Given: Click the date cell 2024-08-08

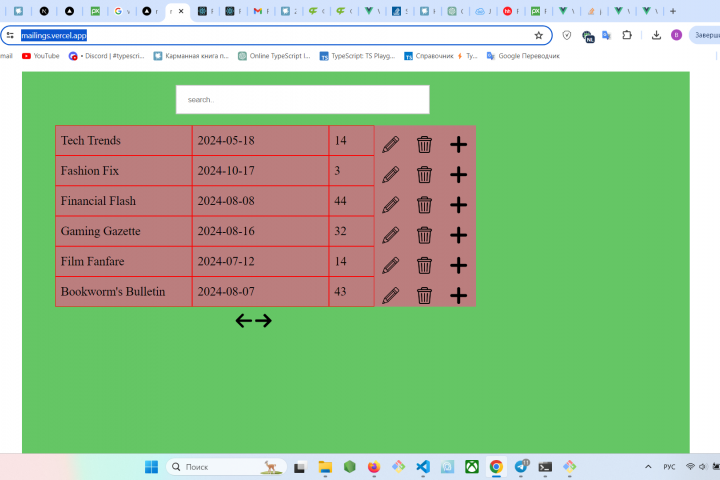Looking at the screenshot, I should (260, 201).
